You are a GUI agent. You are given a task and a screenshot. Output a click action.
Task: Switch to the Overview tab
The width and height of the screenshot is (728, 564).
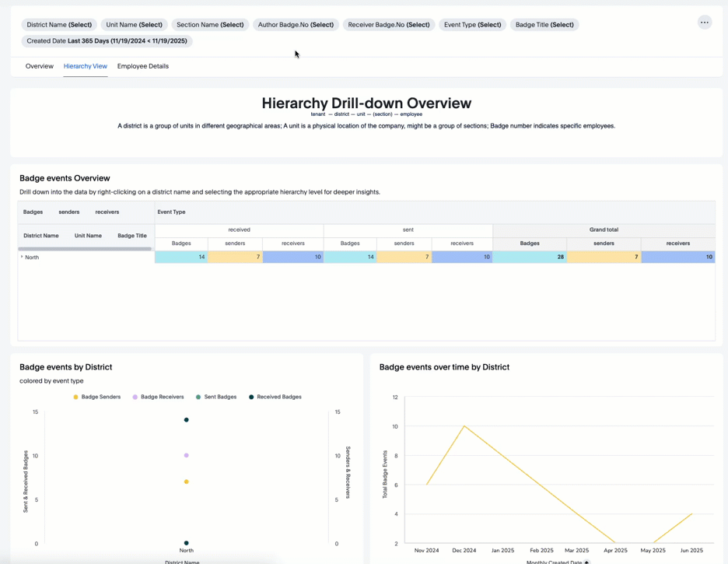click(x=40, y=66)
